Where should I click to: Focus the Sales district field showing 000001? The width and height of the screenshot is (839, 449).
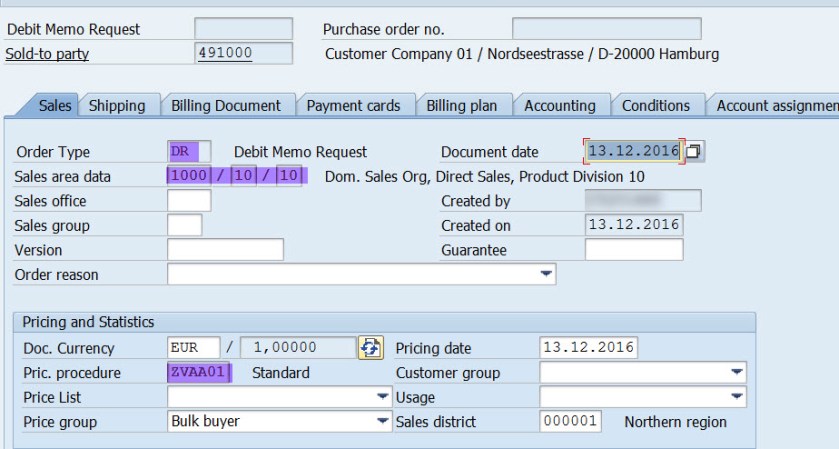(x=570, y=422)
